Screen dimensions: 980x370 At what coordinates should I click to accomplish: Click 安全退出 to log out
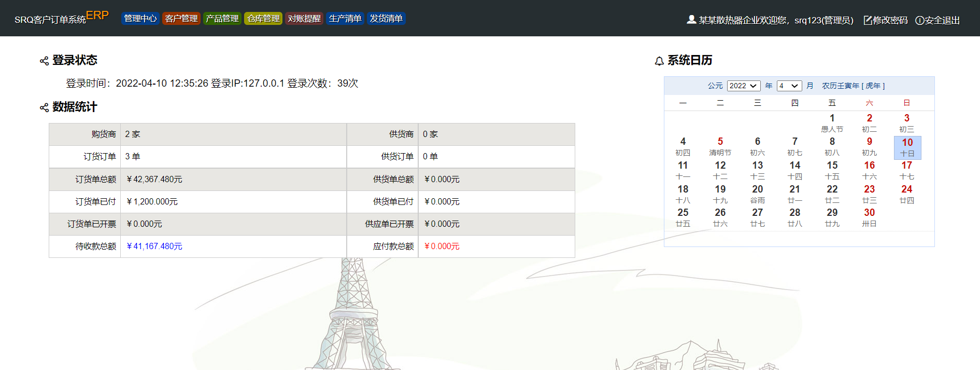942,20
